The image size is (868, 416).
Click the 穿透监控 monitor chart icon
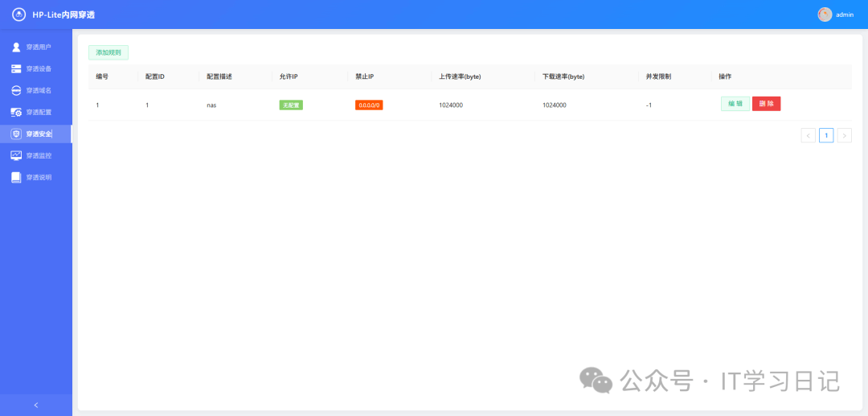16,155
